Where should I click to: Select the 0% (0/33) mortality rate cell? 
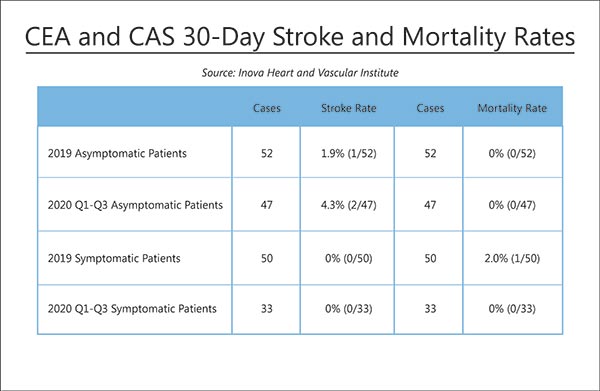(512, 309)
